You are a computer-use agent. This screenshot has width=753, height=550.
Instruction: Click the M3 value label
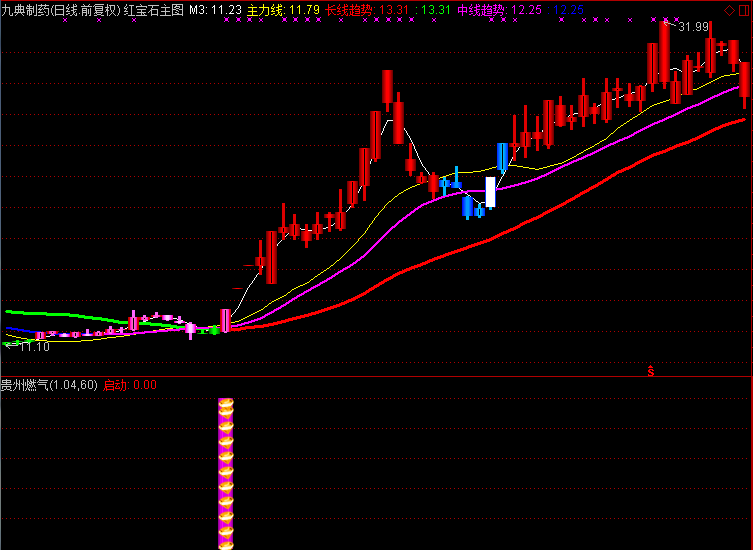[x=215, y=10]
